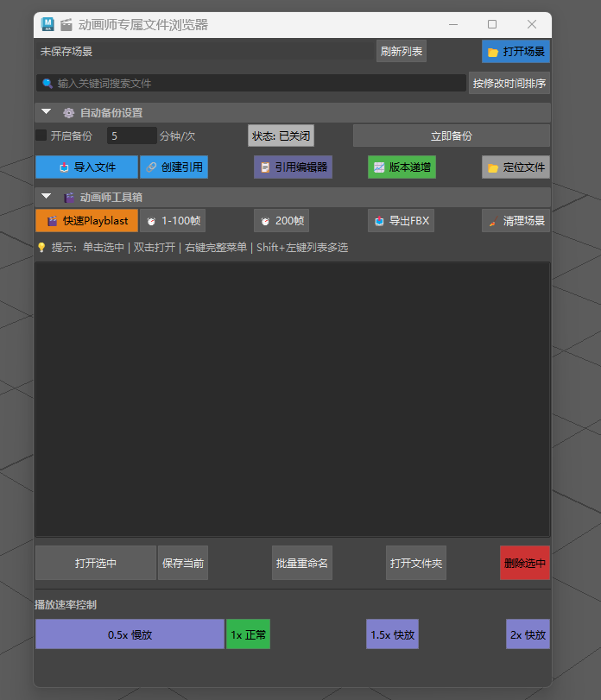The width and height of the screenshot is (601, 700).
Task: Click the 导出FBX button
Action: pos(401,221)
